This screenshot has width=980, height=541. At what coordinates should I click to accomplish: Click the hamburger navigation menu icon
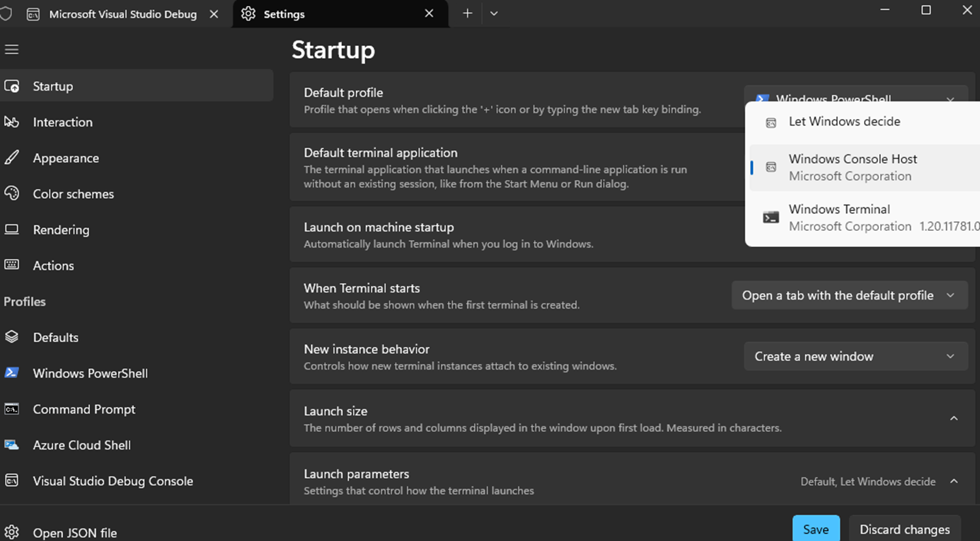pos(11,50)
